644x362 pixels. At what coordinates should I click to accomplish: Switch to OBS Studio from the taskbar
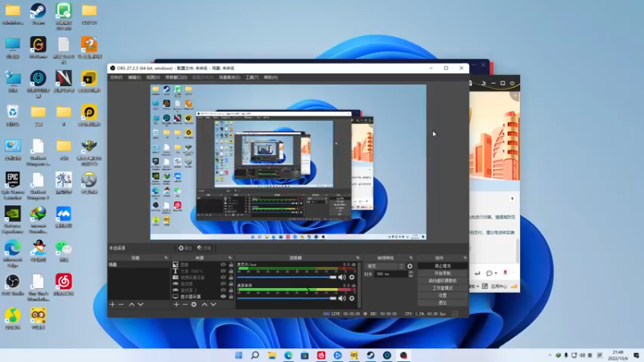(x=403, y=355)
